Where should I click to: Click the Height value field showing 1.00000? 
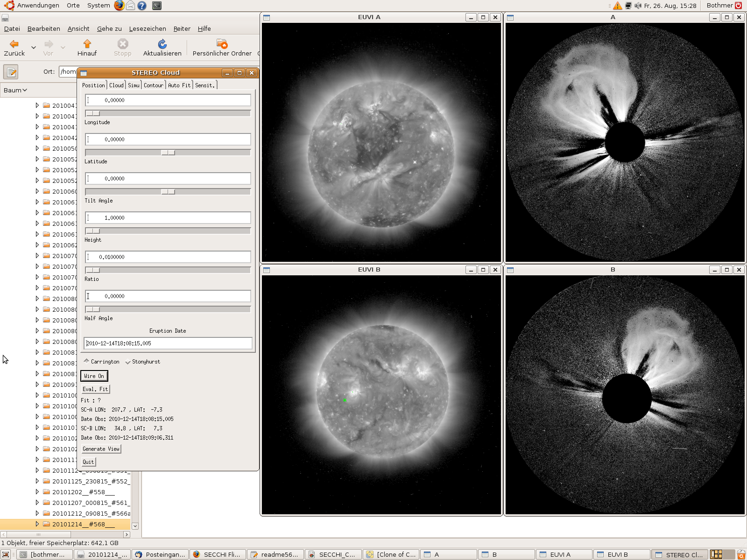tap(168, 217)
